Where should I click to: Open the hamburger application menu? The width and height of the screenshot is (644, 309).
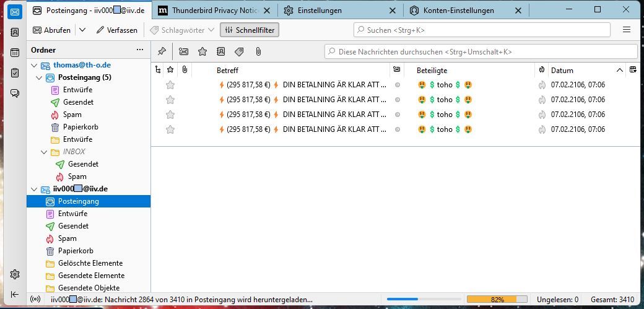pyautogui.click(x=627, y=30)
